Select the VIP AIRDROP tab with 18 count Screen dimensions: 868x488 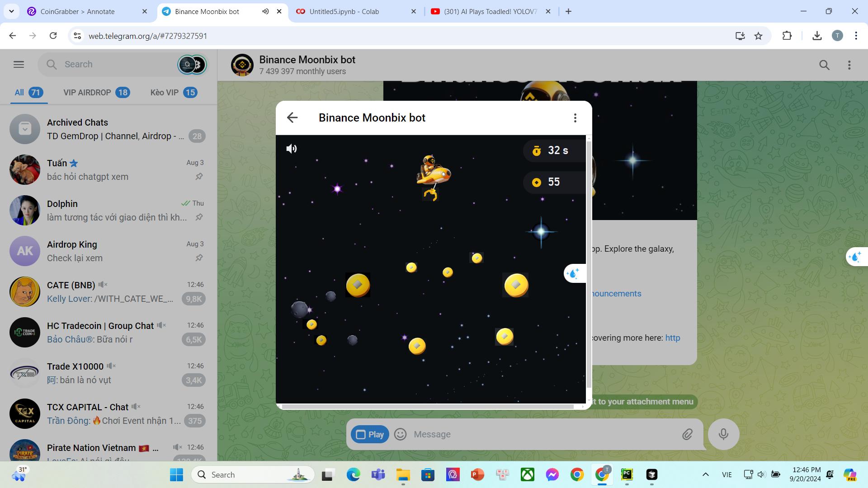click(96, 92)
